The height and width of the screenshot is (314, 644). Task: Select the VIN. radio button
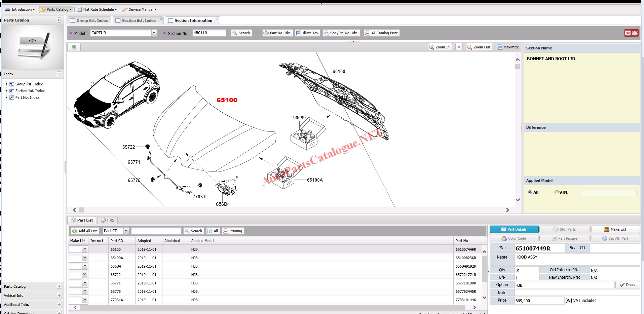556,193
